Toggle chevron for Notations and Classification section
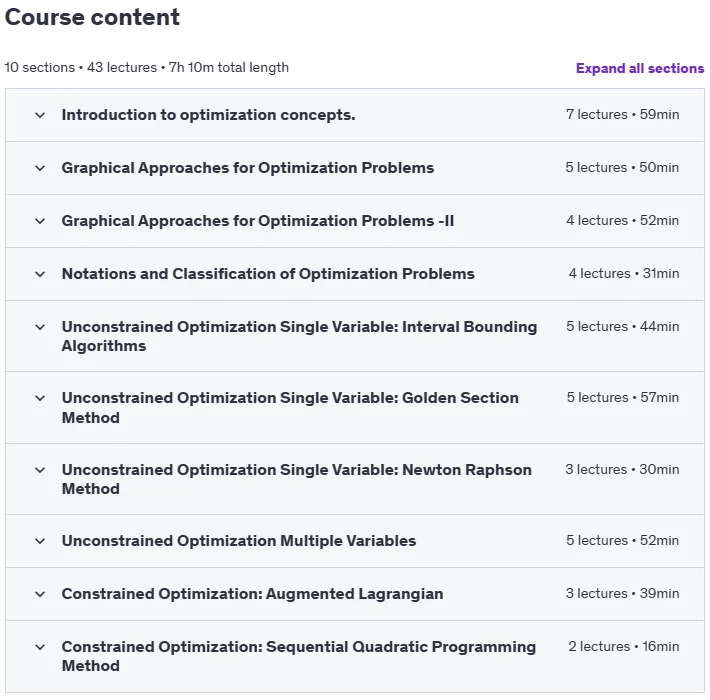710x700 pixels. (40, 274)
